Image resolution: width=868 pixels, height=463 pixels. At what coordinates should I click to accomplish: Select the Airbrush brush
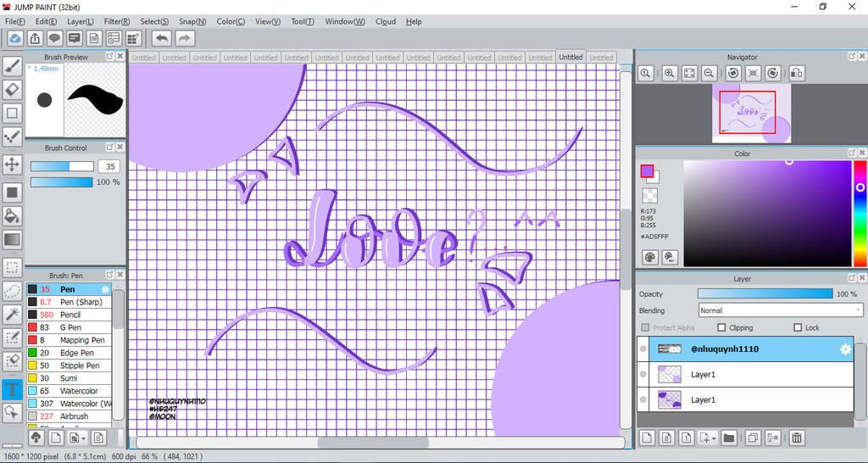pyautogui.click(x=70, y=416)
